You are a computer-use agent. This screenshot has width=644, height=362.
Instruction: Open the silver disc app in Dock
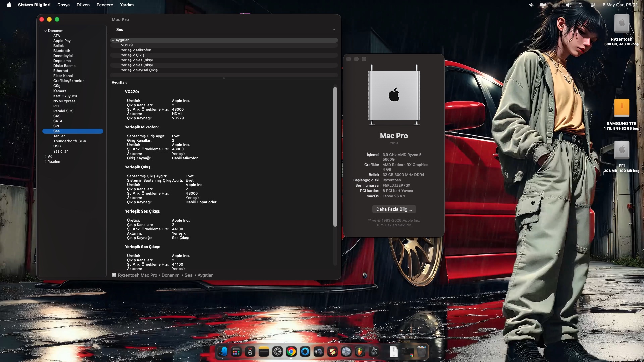(x=346, y=351)
